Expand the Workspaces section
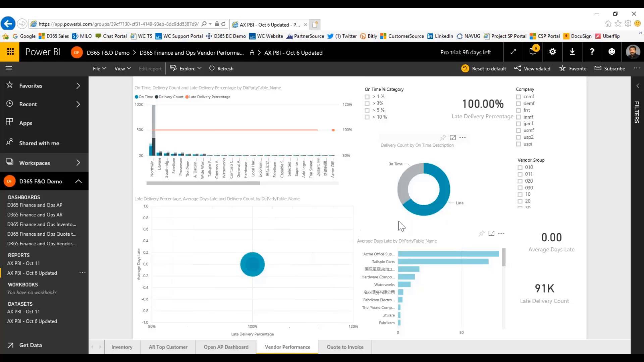 click(78, 163)
